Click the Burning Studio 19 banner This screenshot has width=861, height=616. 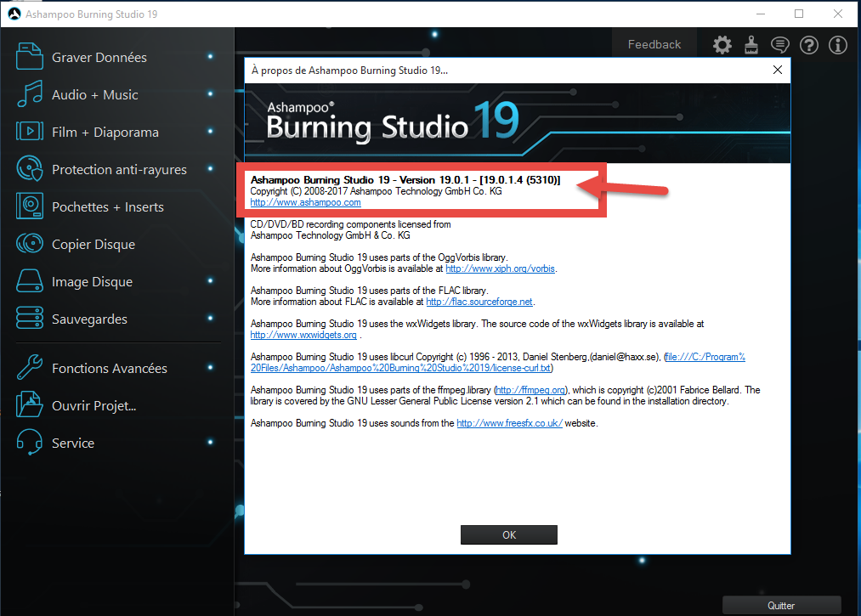(x=518, y=123)
